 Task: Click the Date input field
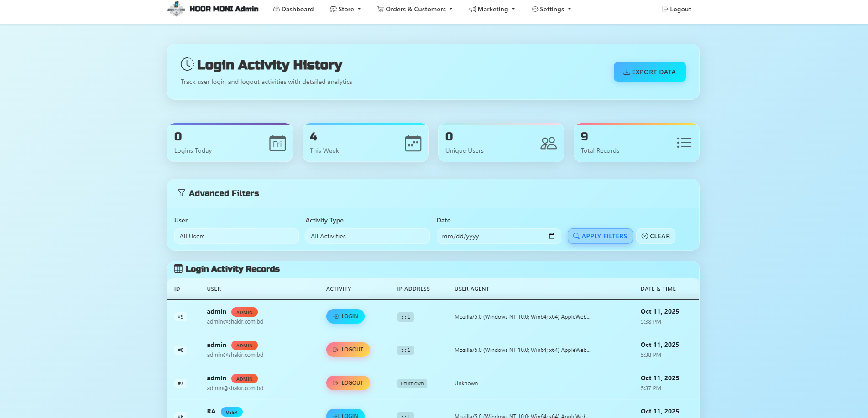[499, 236]
